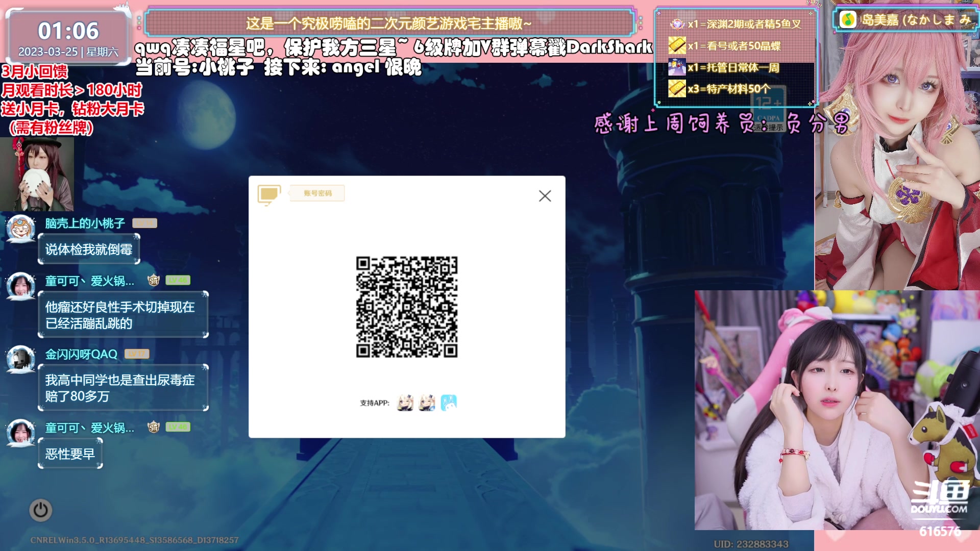Click the room number 616576

[x=940, y=532]
